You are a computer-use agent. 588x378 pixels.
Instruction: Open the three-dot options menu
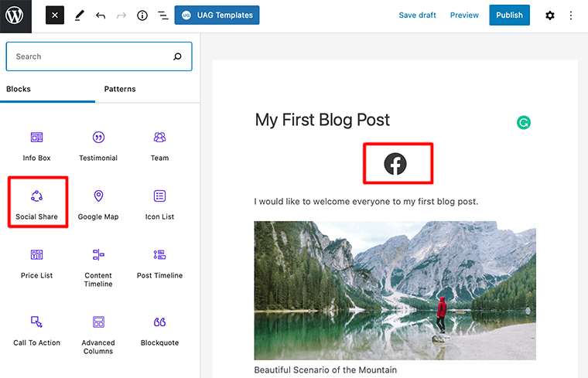click(x=571, y=15)
